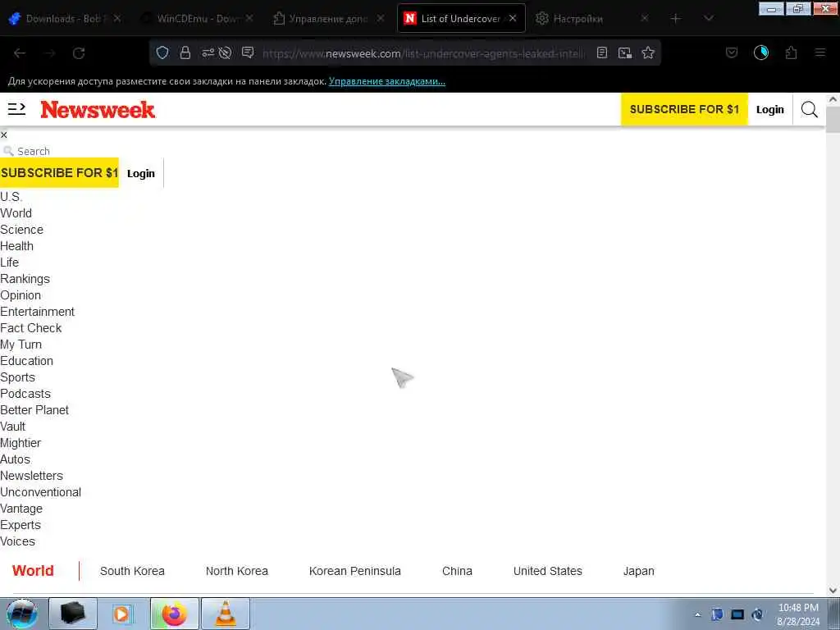Open Sports section
The height and width of the screenshot is (630, 840).
click(18, 377)
